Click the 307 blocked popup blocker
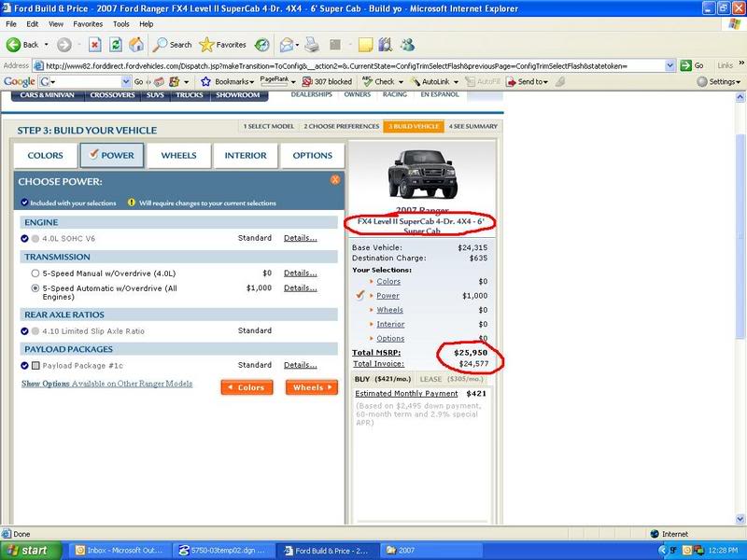 click(328, 81)
